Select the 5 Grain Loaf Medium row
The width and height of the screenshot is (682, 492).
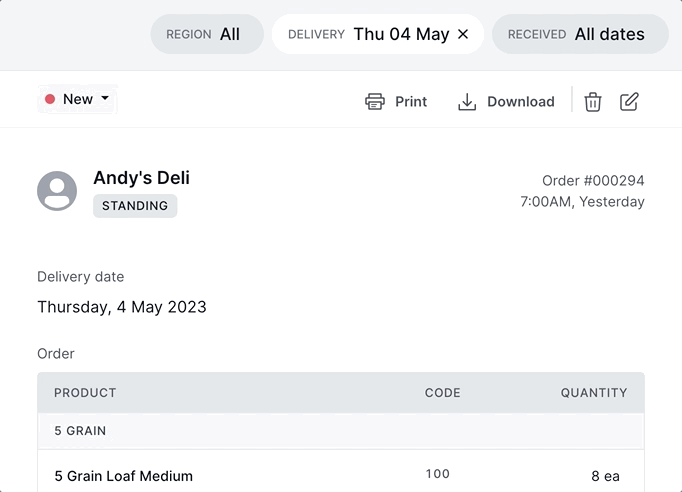(x=123, y=476)
